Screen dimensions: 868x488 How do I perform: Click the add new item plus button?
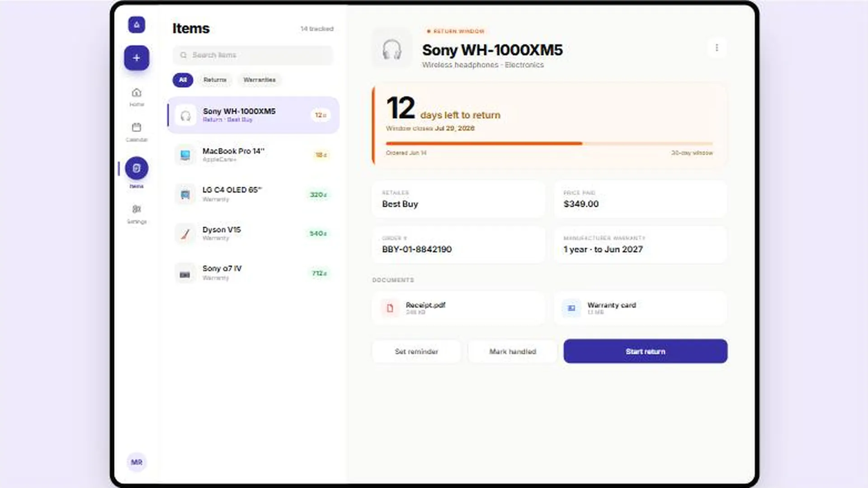point(137,58)
